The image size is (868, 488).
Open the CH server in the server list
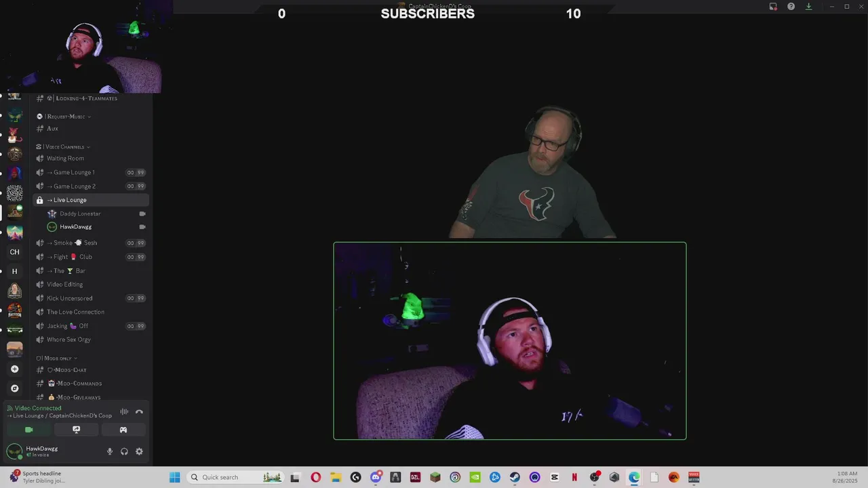tap(14, 252)
